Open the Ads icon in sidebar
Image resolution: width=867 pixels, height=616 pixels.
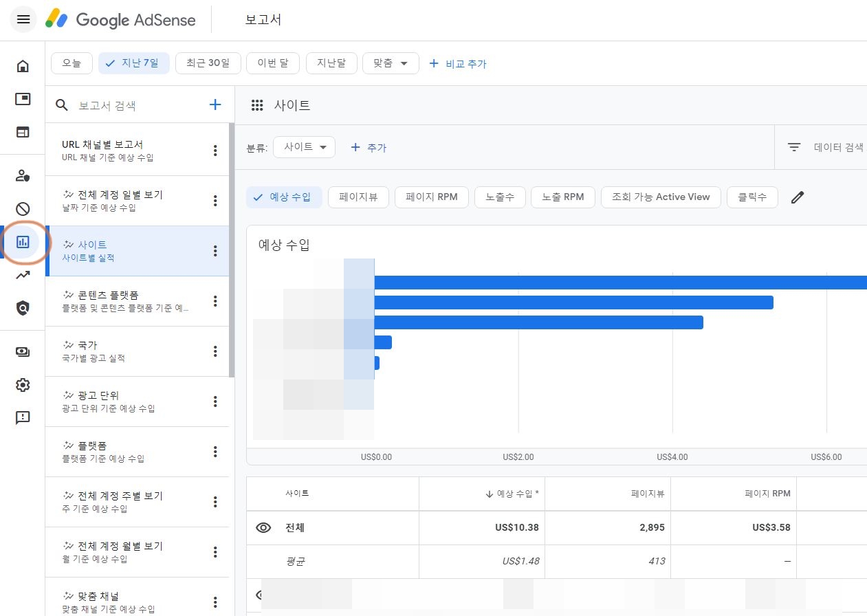click(x=23, y=99)
